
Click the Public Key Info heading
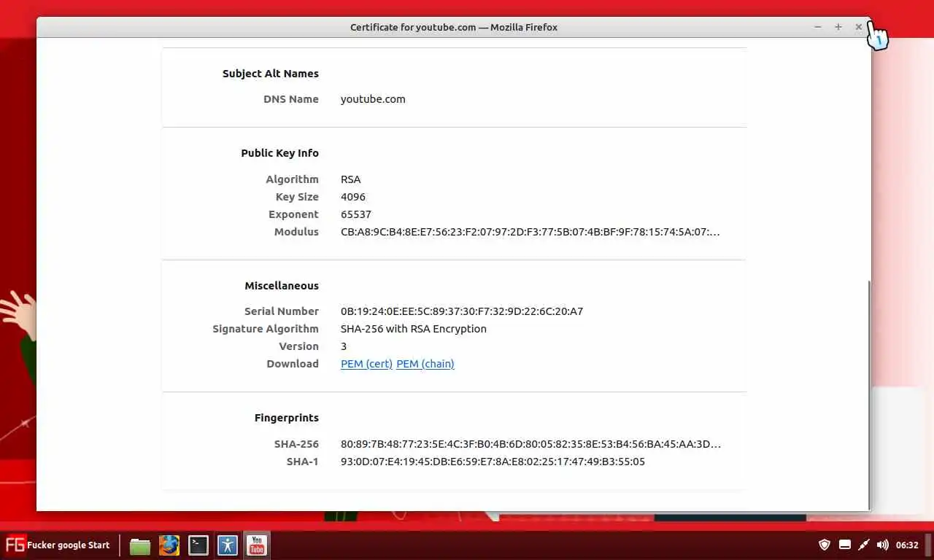280,153
